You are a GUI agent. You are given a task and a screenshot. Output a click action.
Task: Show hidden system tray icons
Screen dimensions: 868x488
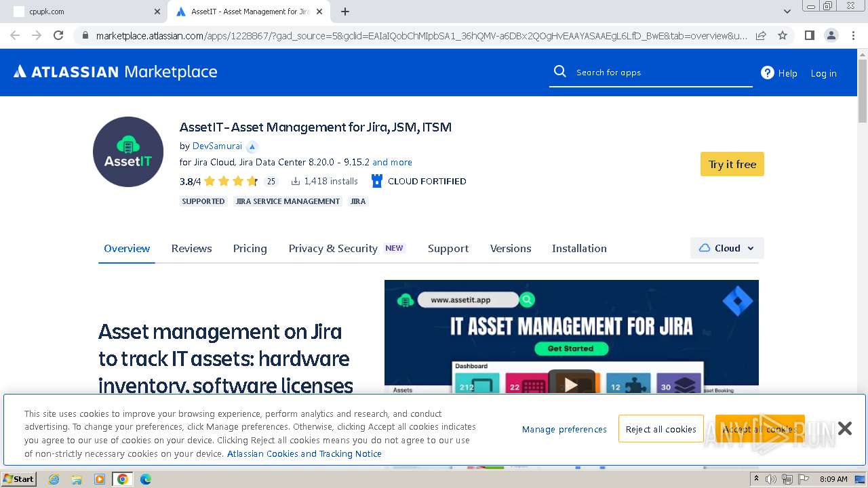click(757, 479)
